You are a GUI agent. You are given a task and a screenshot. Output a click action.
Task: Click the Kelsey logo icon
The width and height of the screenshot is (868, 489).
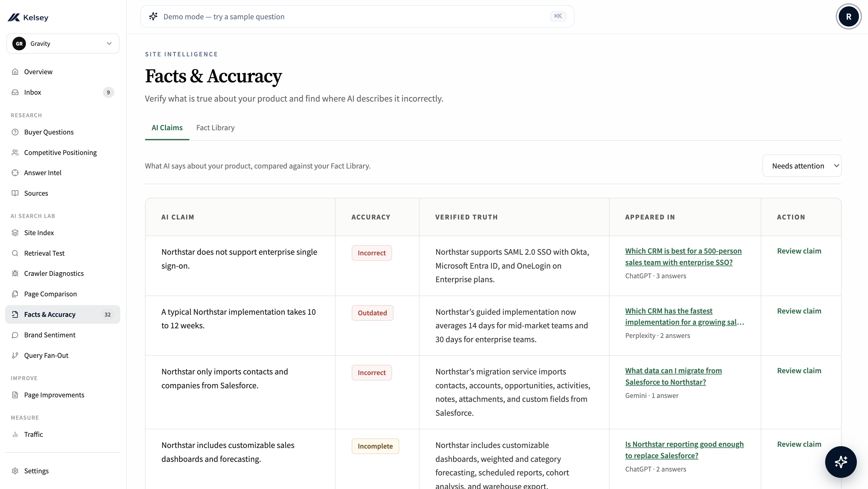[x=14, y=17]
